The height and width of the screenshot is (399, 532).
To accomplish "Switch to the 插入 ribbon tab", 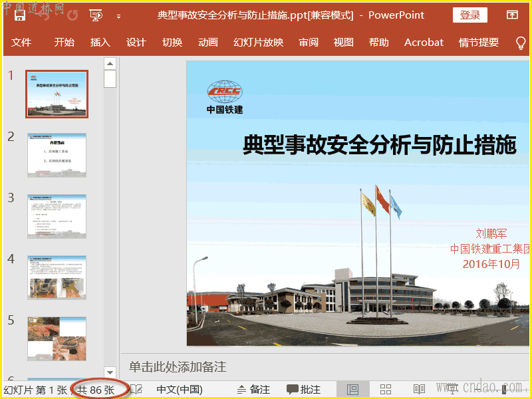I will coord(100,42).
